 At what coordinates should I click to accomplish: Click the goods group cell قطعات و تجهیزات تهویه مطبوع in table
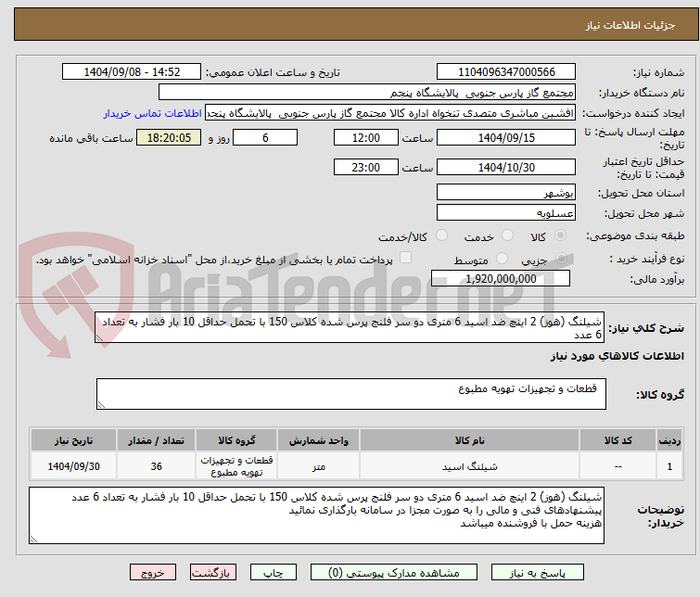pos(236,466)
